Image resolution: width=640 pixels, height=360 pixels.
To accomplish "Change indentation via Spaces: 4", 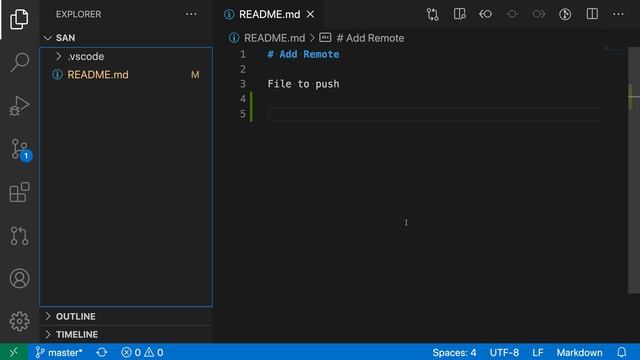I will (454, 352).
